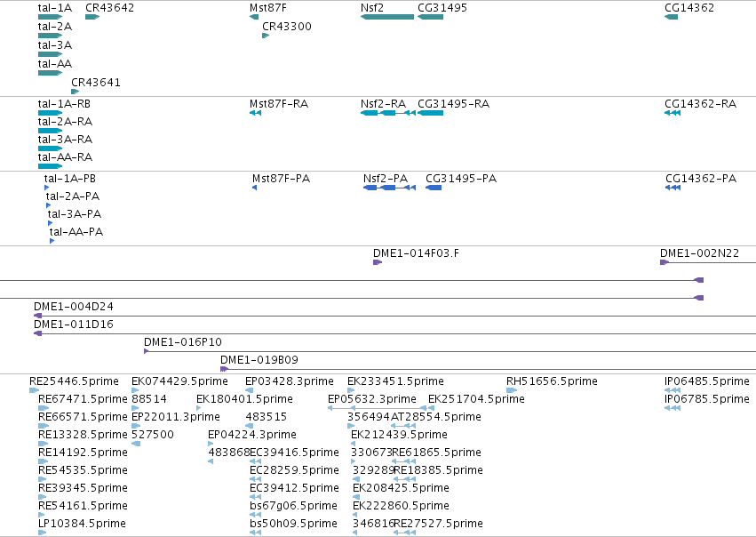Select the RE67471.5prime EST label
The image size is (756, 537).
(x=83, y=399)
